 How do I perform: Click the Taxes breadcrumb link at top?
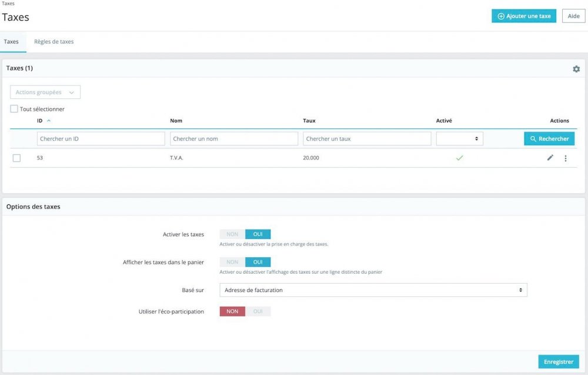click(8, 4)
